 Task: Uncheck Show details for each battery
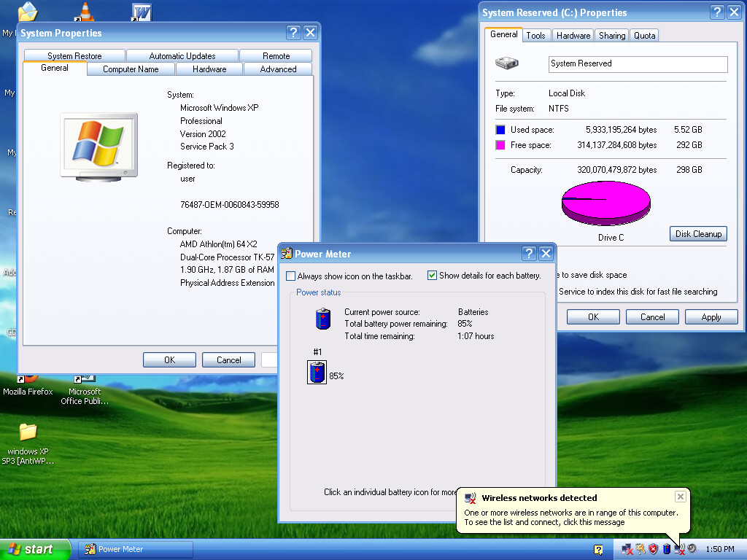tap(432, 275)
